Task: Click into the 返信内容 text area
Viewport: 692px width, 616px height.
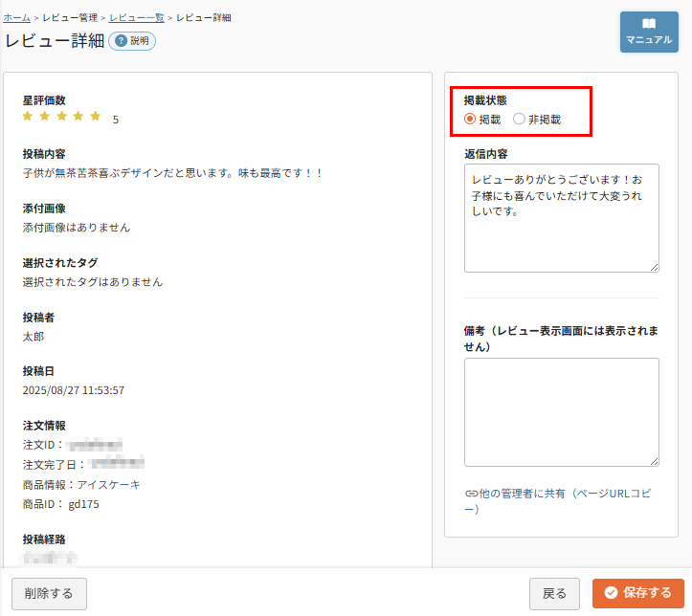Action: pyautogui.click(x=562, y=218)
